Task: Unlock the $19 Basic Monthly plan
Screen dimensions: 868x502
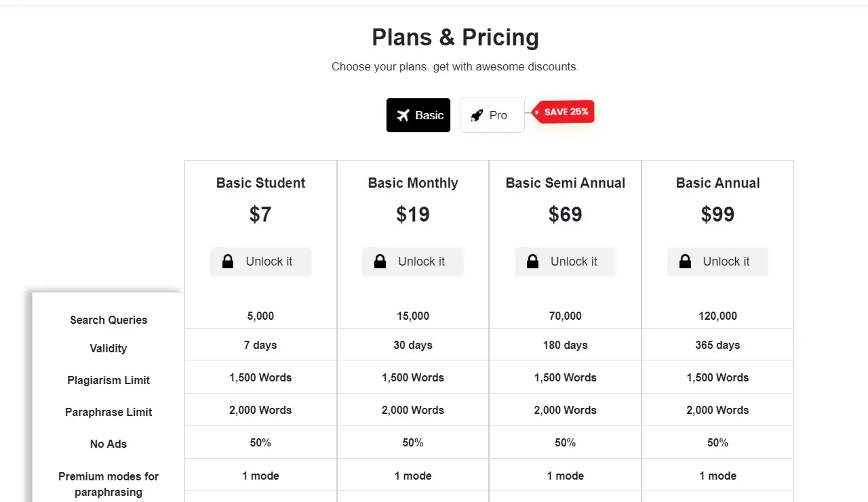Action: [x=413, y=262]
